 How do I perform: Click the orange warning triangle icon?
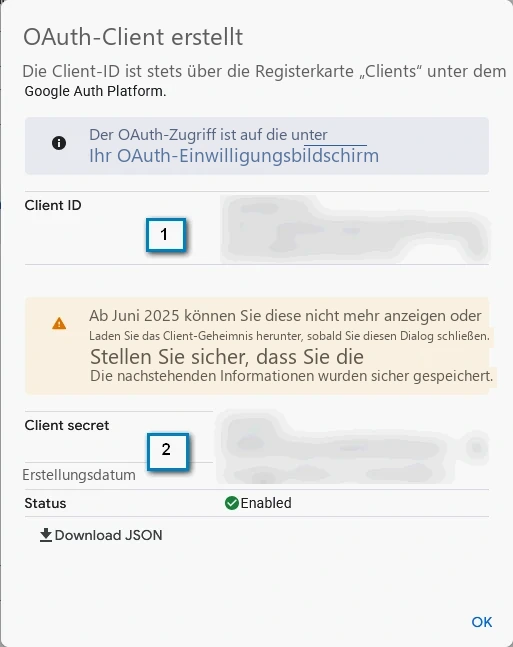[59, 324]
